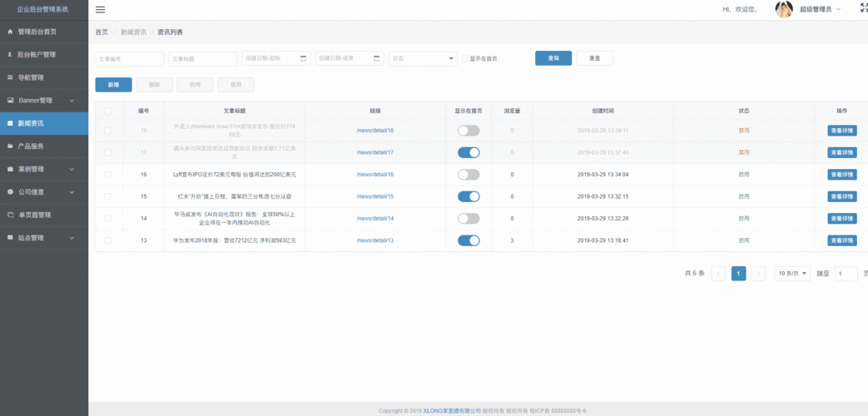The image size is (868, 416).
Task: Open 后台账户管理 in the sidebar
Action: pyautogui.click(x=44, y=55)
